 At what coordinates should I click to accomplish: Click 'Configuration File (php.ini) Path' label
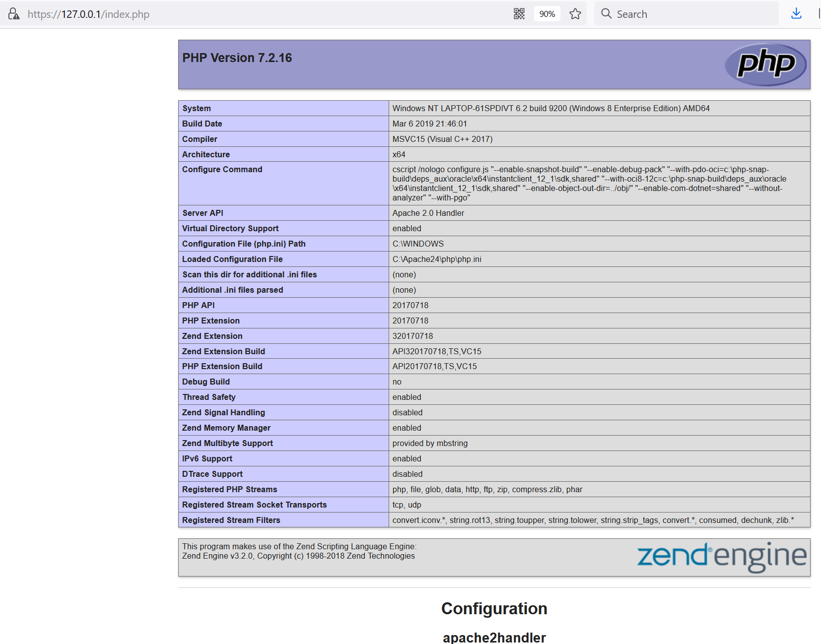244,244
